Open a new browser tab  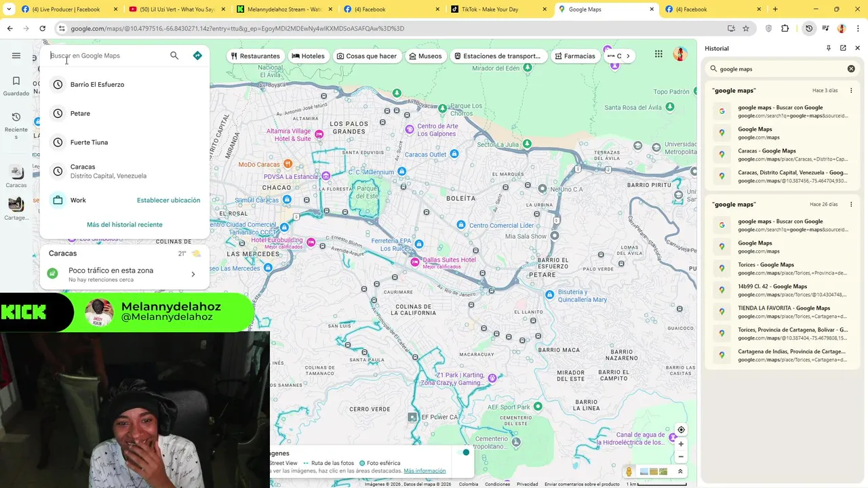(775, 9)
